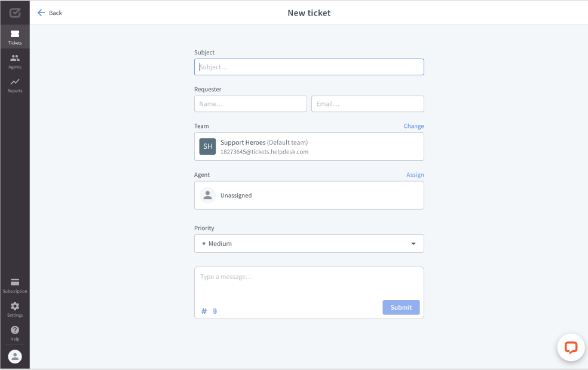Click the user profile avatar
The image size is (588, 370).
pos(15,356)
